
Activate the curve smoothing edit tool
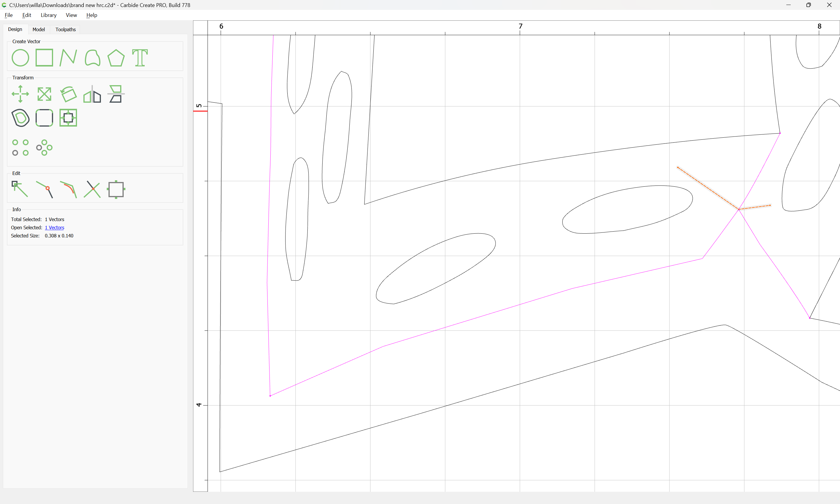pyautogui.click(x=68, y=189)
